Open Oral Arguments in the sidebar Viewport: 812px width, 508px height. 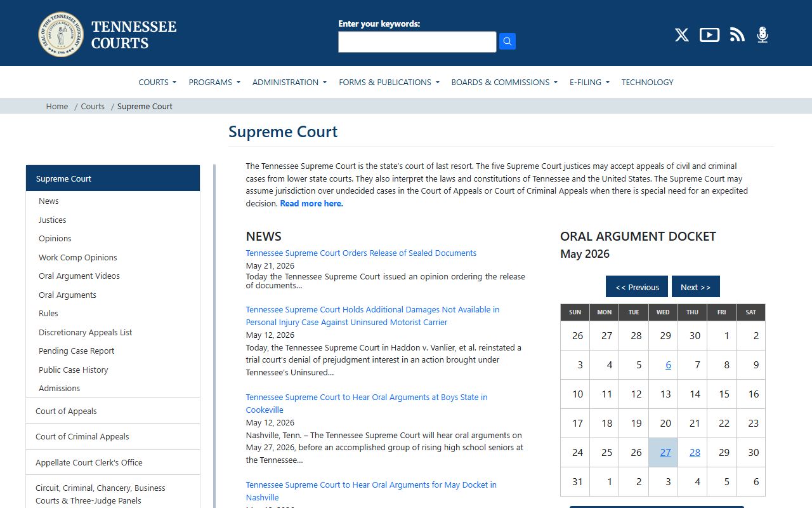click(68, 295)
